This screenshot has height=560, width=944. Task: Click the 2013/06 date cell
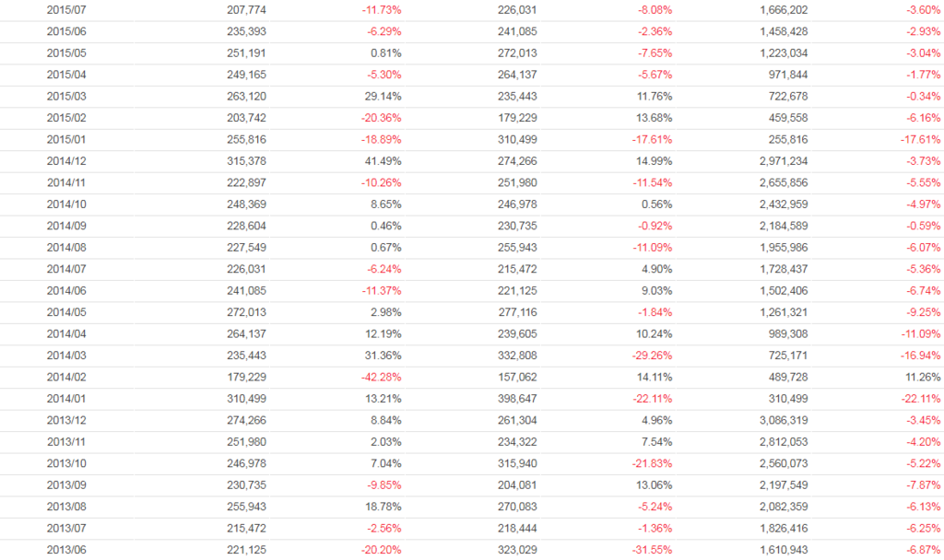pyautogui.click(x=65, y=550)
